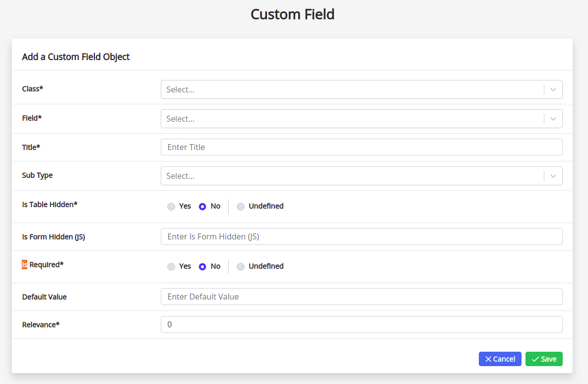Select Yes for Is Required

pos(171,266)
